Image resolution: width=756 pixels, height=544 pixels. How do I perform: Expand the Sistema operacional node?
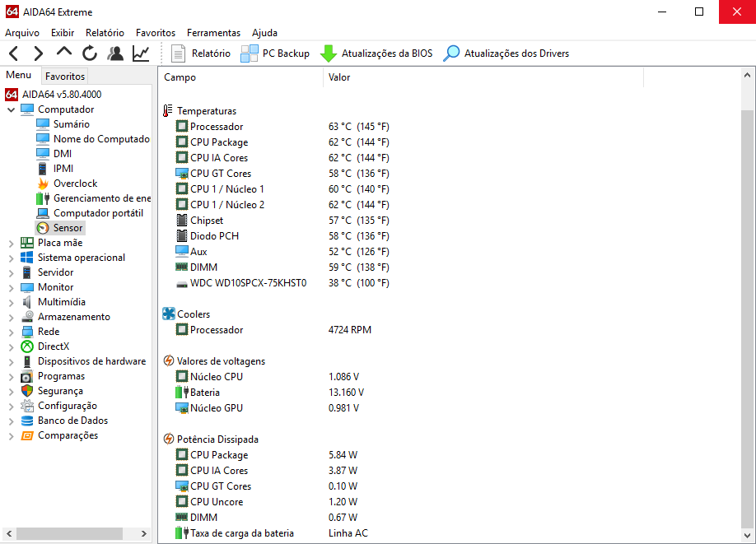click(11, 258)
